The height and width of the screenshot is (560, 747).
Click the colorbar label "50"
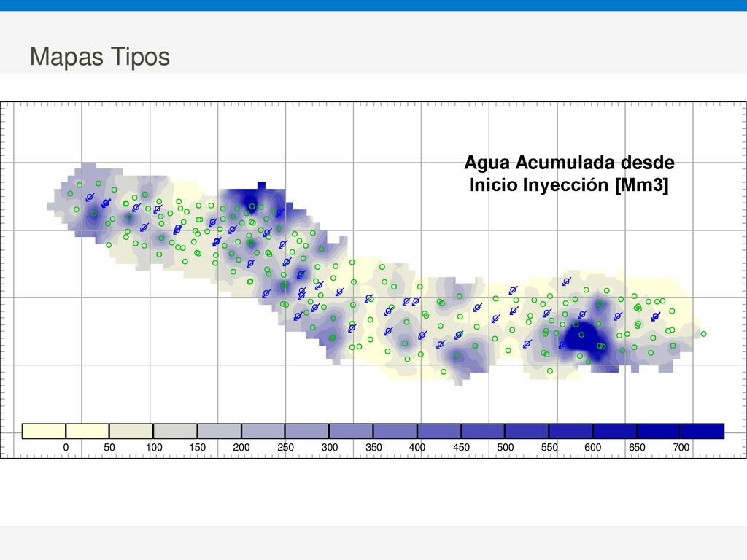pyautogui.click(x=109, y=447)
